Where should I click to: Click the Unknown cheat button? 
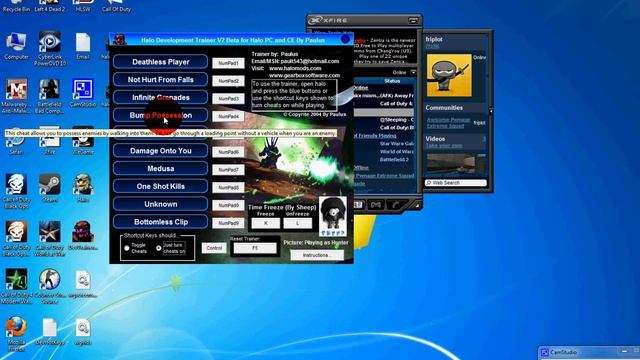pos(160,204)
